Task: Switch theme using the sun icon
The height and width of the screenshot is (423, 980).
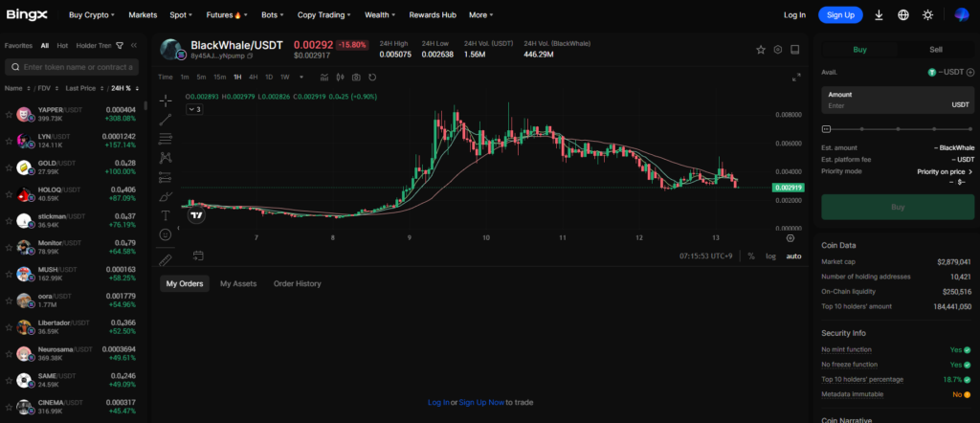Action: point(926,15)
